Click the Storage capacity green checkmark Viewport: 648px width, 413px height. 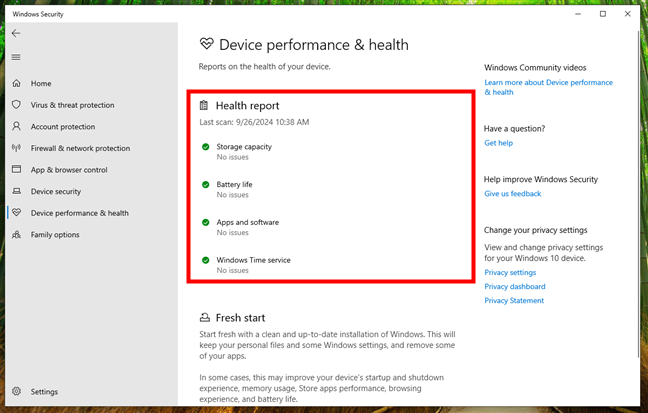(x=205, y=147)
